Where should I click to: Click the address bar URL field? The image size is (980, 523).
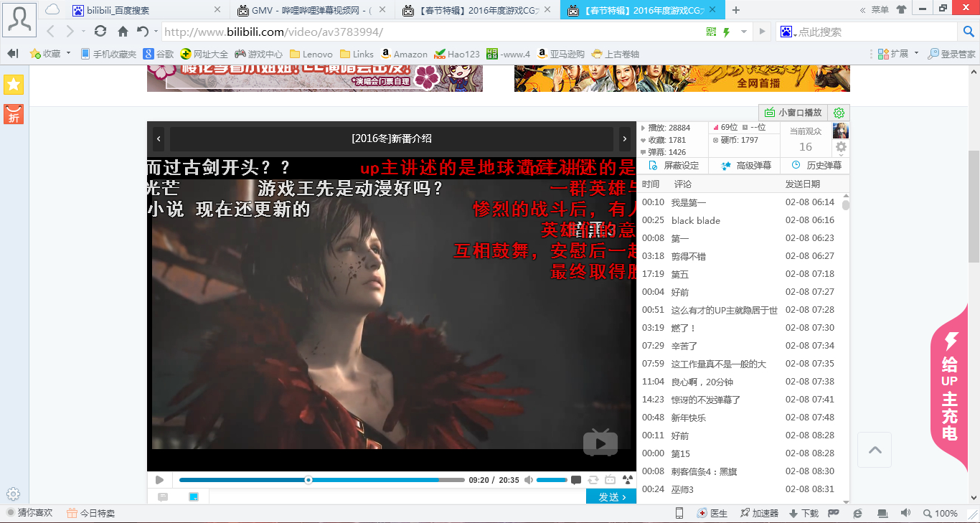pyautogui.click(x=430, y=32)
